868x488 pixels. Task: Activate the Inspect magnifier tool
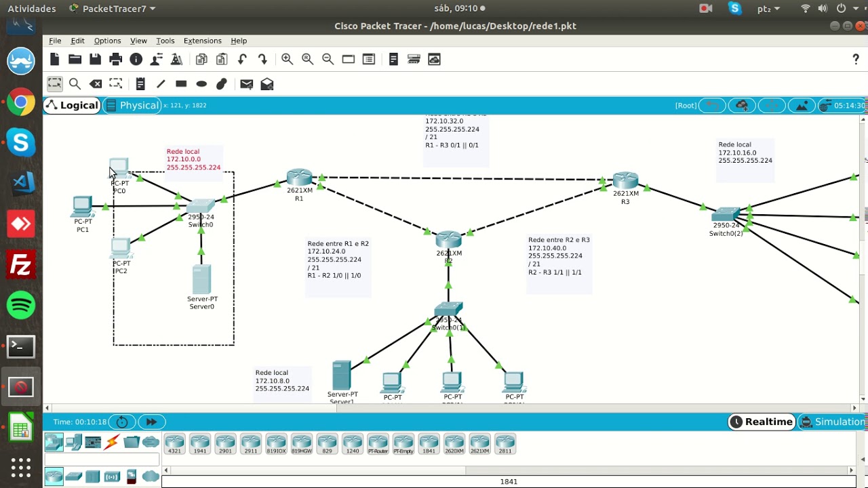[x=75, y=84]
